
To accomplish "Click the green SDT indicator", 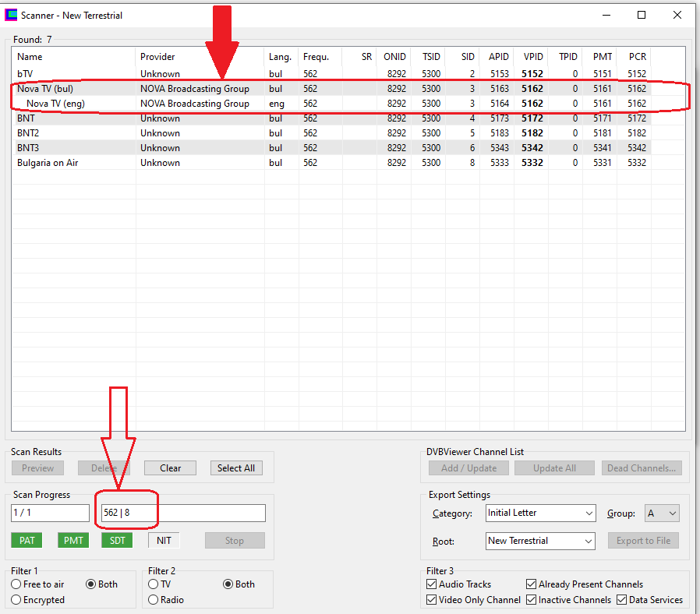I will tap(118, 541).
